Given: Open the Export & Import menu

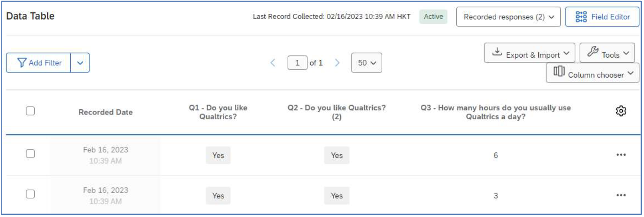Looking at the screenshot, I should pos(529,53).
